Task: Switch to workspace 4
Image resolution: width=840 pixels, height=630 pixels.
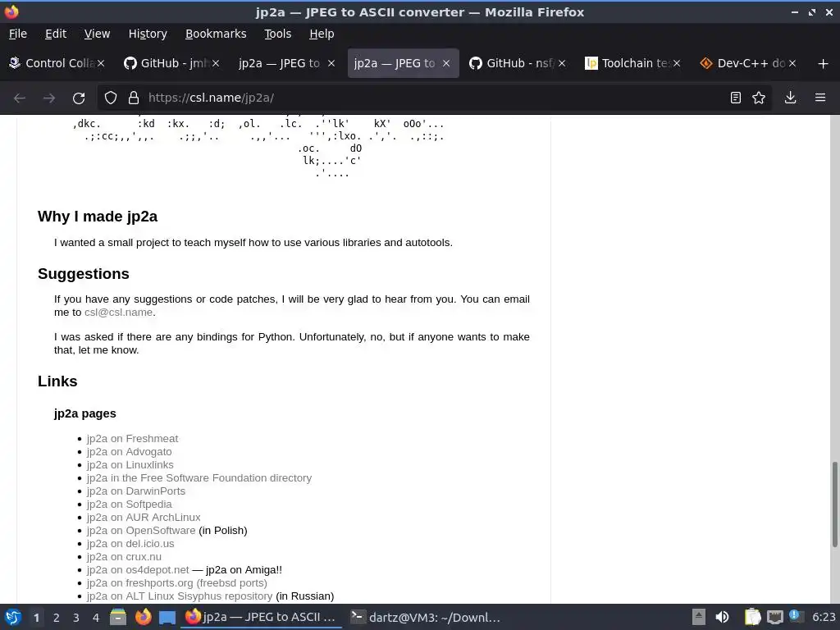Action: click(96, 618)
